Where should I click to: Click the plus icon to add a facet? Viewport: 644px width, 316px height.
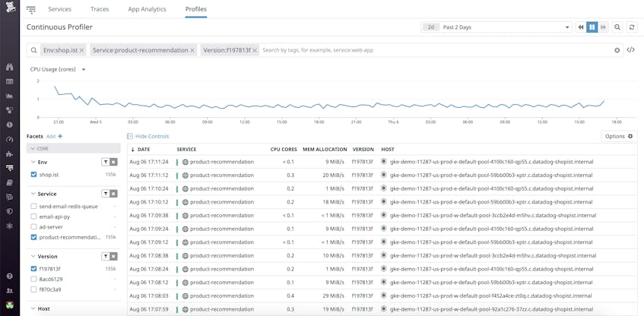pyautogui.click(x=60, y=136)
